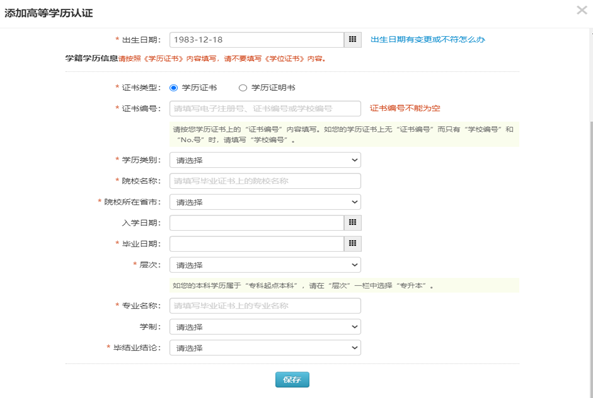The height and width of the screenshot is (398, 593).
Task: Close the 添加高等学历认证 dialog
Action: 582,10
